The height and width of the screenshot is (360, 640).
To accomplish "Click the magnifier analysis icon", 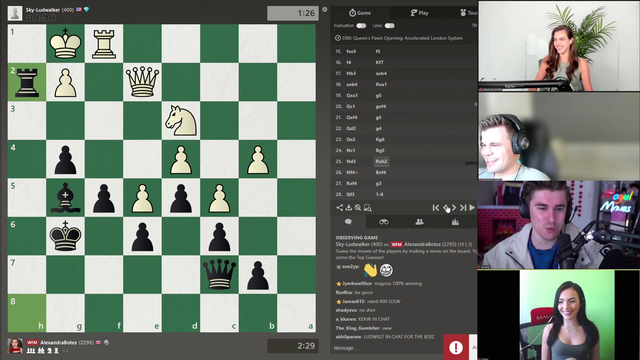I will [358, 207].
